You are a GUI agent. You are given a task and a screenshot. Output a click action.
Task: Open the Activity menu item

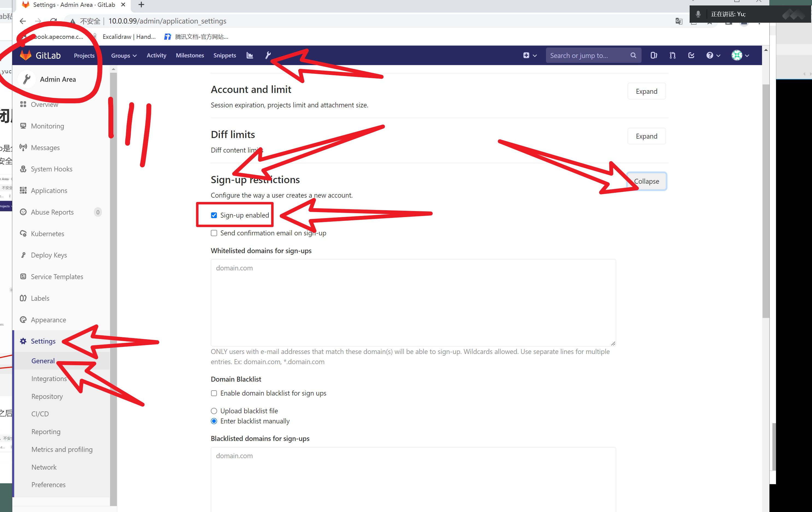coord(156,55)
